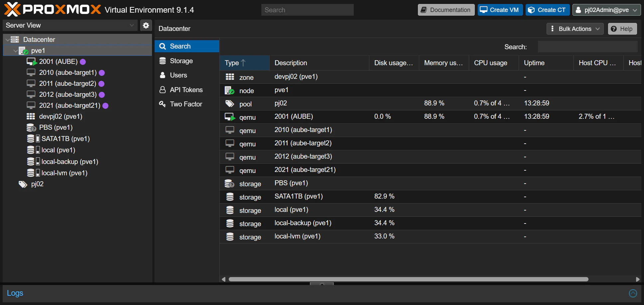The image size is (644, 305).
Task: Open the Storage section
Action: (x=187, y=61)
